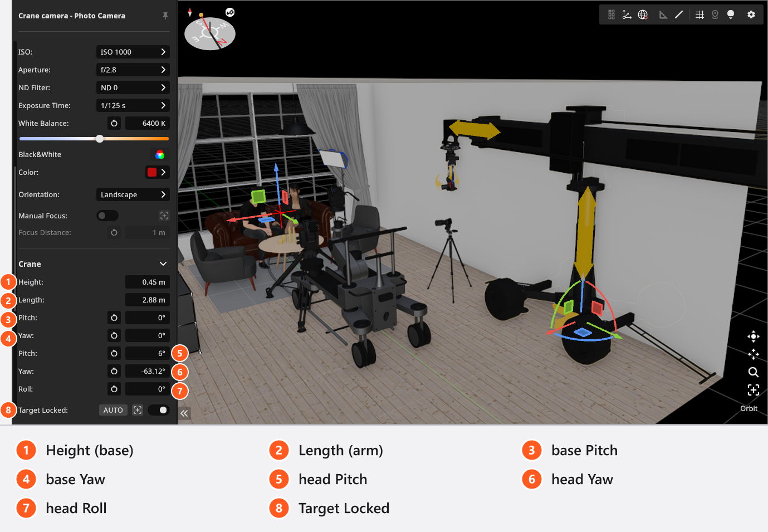Image resolution: width=768 pixels, height=532 pixels.
Task: Click the head Pitch 6° field
Action: click(x=148, y=353)
